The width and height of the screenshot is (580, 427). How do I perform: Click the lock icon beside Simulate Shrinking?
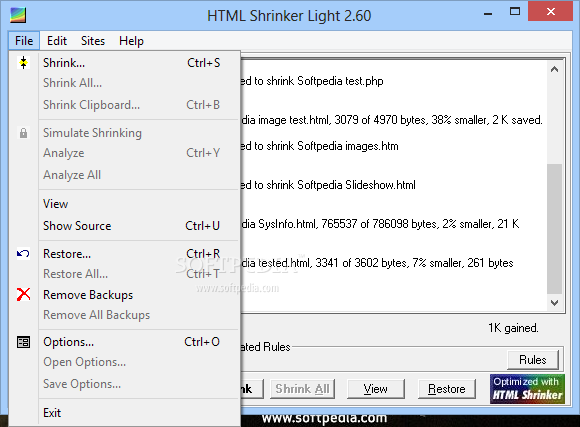click(x=23, y=133)
